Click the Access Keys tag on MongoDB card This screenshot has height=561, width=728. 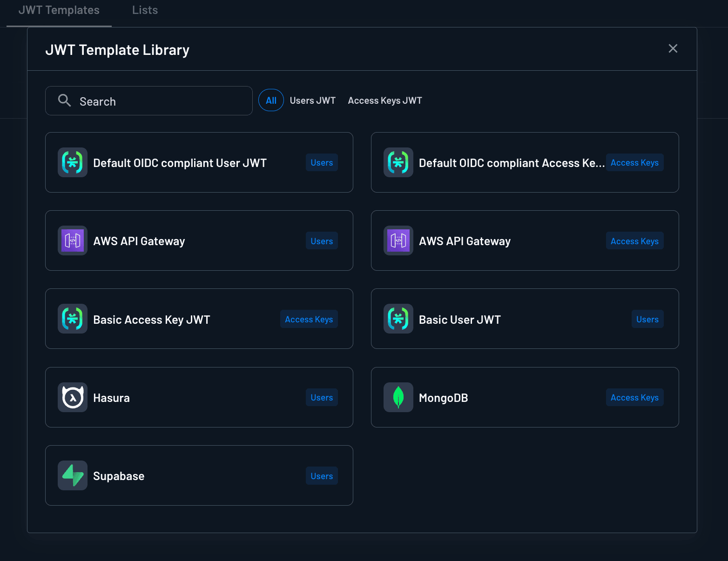(x=634, y=397)
